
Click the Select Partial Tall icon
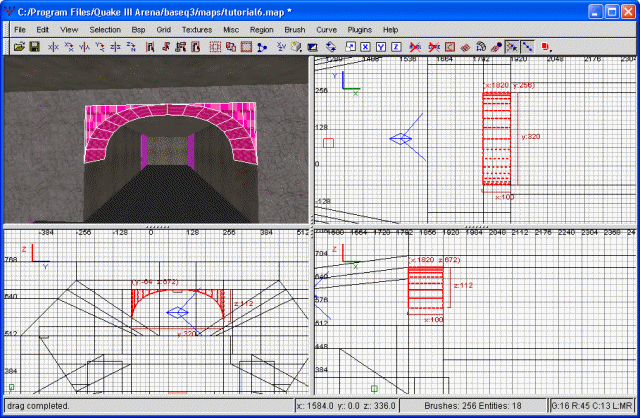pos(180,47)
